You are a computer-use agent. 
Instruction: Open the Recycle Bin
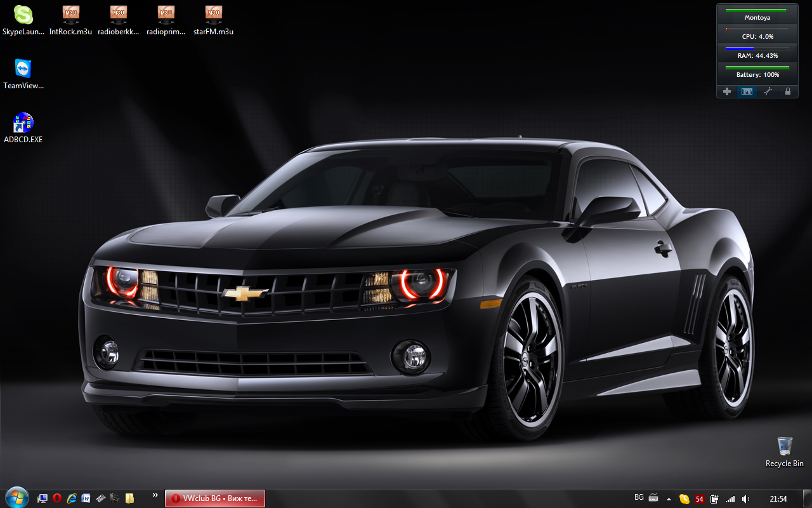click(785, 451)
